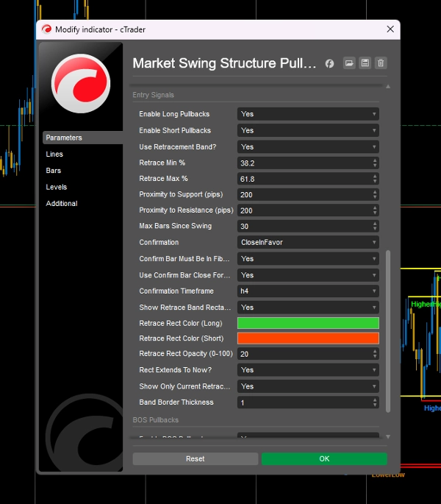
Task: Open Show Only Current Retrace dropdown
Action: [308, 386]
